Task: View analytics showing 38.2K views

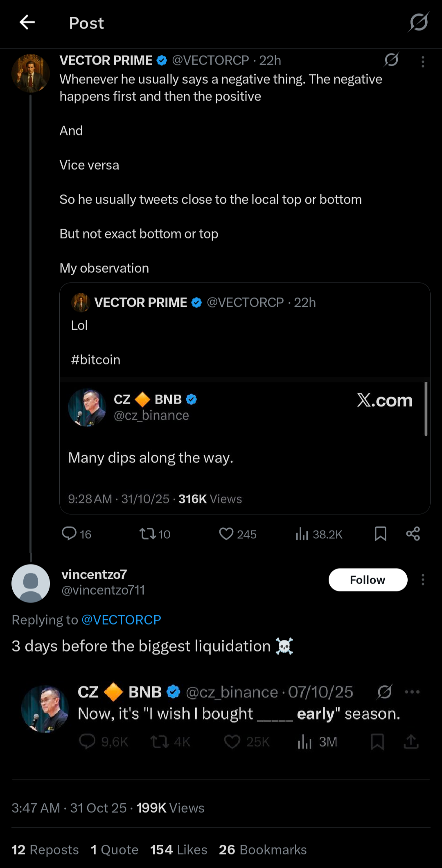Action: tap(319, 534)
